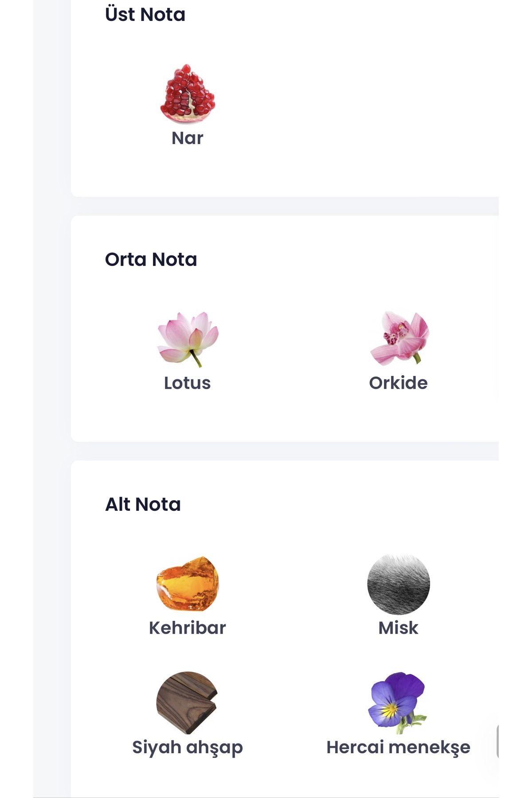
Task: Tap the pomegranate Nar image
Action: click(188, 94)
